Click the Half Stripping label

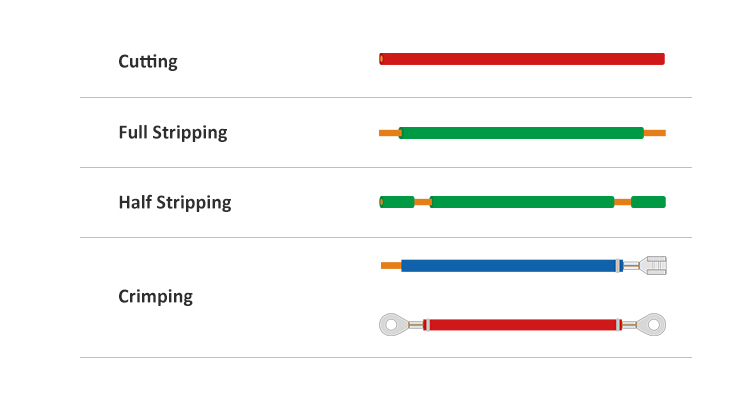click(175, 202)
